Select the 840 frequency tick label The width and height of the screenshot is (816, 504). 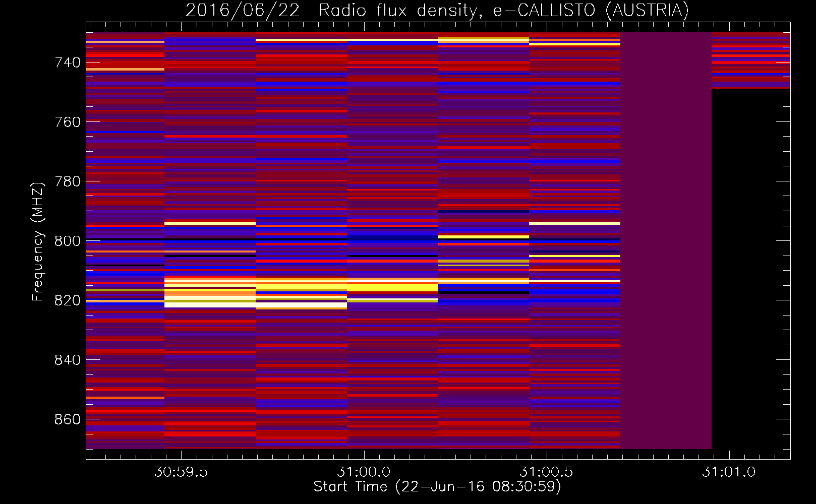[68, 360]
